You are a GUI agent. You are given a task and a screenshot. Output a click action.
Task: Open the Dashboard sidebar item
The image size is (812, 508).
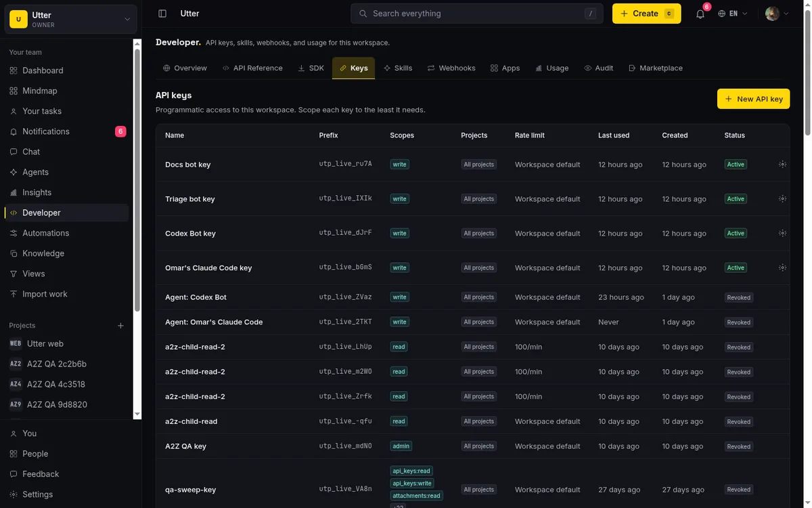67,70
